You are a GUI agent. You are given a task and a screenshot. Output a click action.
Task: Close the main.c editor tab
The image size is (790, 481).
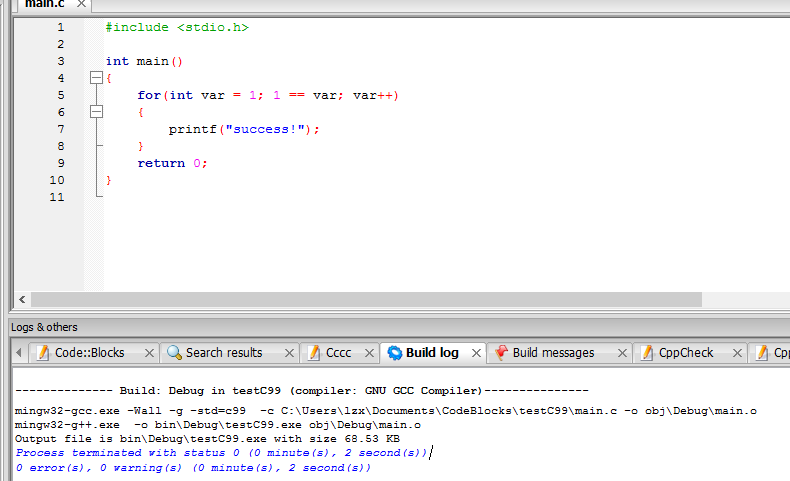click(81, 4)
